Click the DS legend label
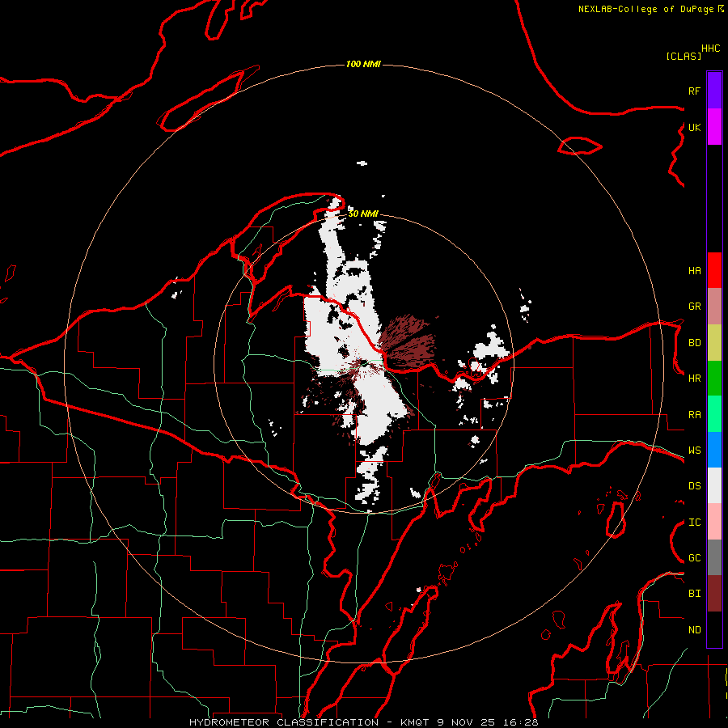Screen dimensions: 728x728 click(x=695, y=486)
